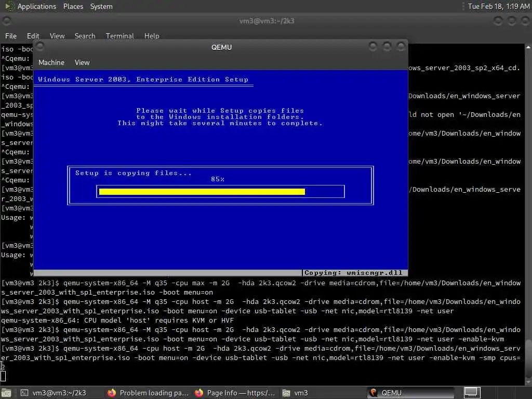
Task: Open the terminal Search menu
Action: coord(85,36)
